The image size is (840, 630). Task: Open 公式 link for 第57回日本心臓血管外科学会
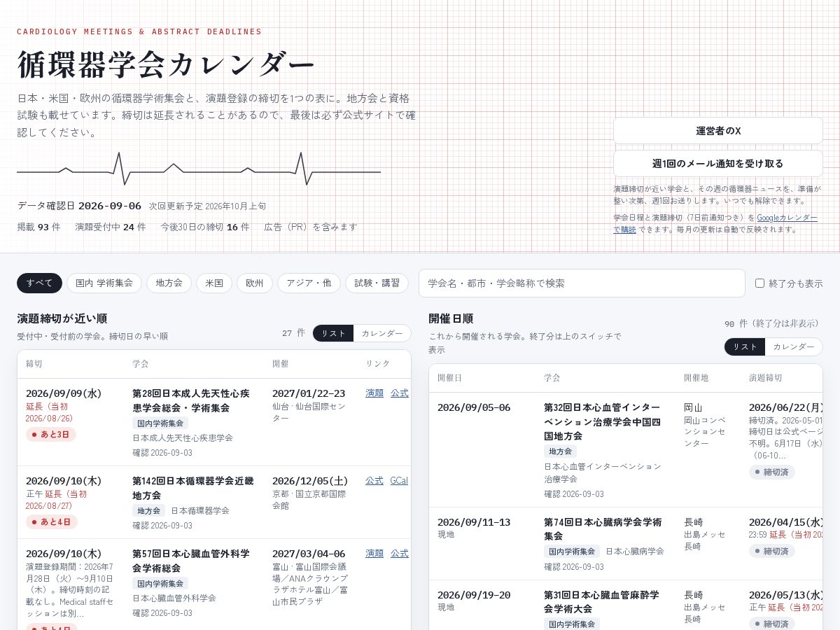click(x=400, y=554)
